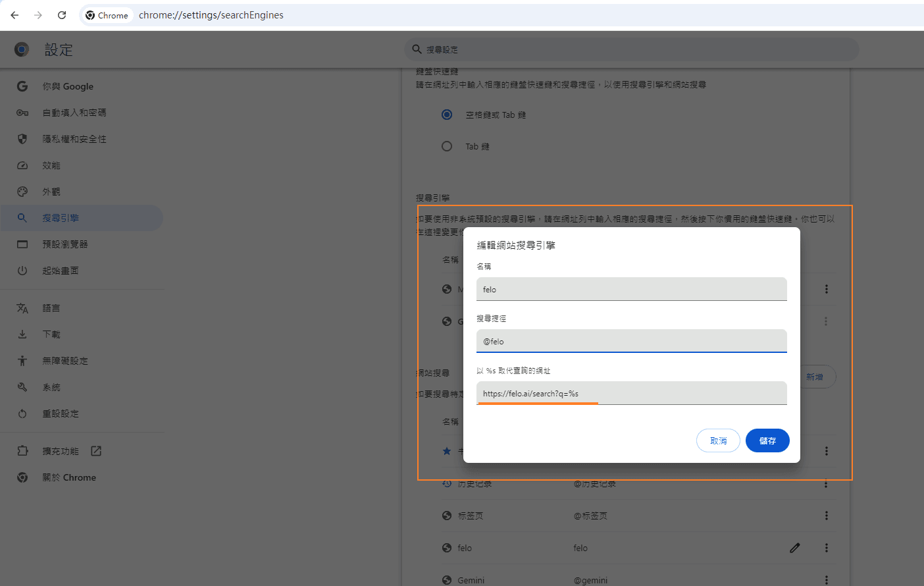Click the Google G icon in sidebar
The height and width of the screenshot is (586, 924).
(22, 86)
